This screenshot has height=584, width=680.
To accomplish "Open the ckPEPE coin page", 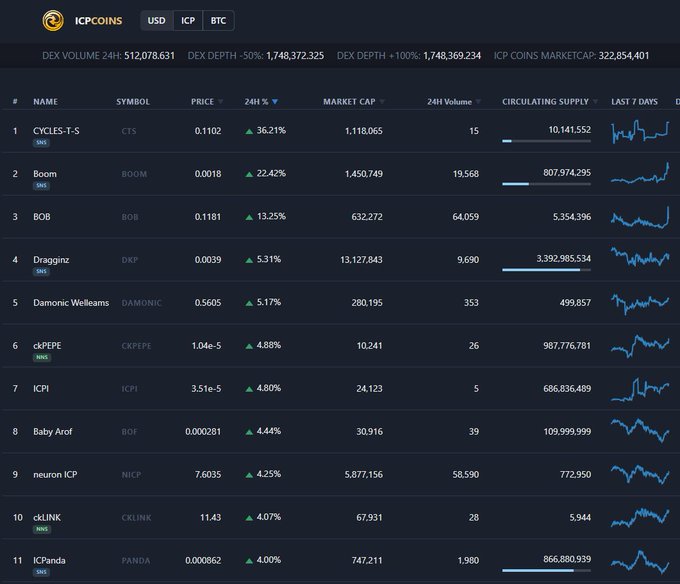I will tap(47, 346).
